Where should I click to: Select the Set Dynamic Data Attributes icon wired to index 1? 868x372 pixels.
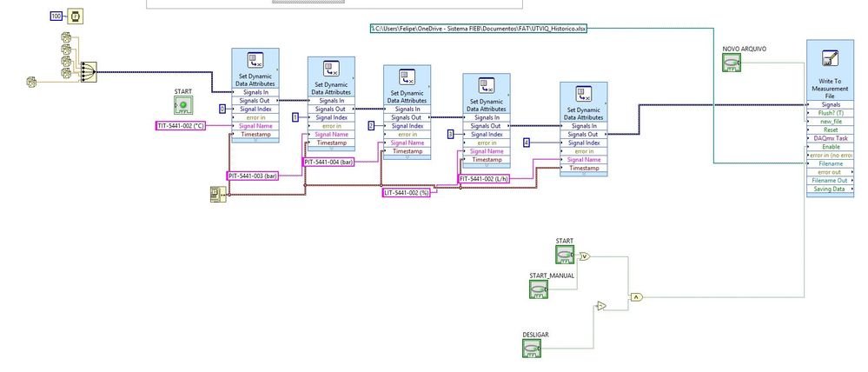pos(332,69)
